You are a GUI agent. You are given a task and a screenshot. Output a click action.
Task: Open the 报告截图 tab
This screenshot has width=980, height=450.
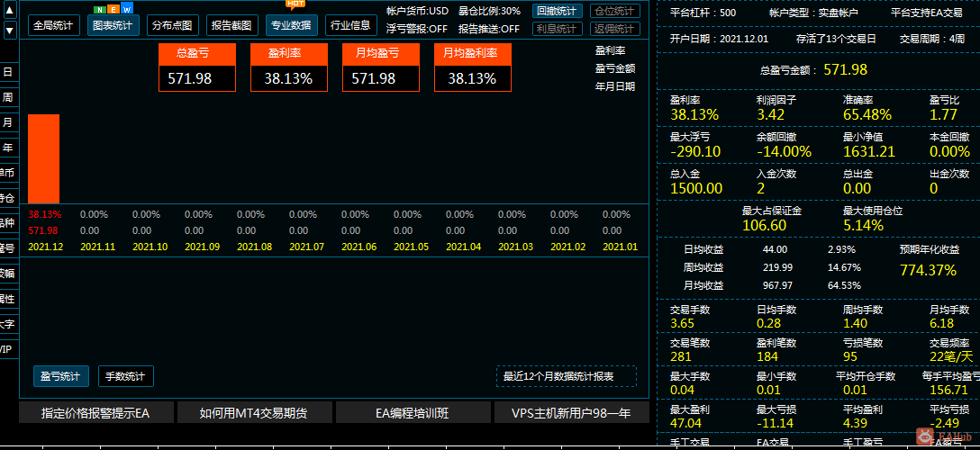(231, 25)
